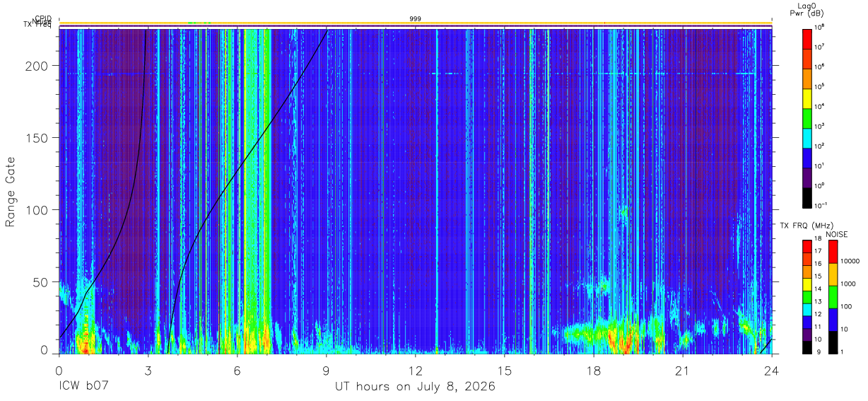The width and height of the screenshot is (868, 401).
Task: Click the x-axis tick label '15'
Action: click(x=504, y=371)
